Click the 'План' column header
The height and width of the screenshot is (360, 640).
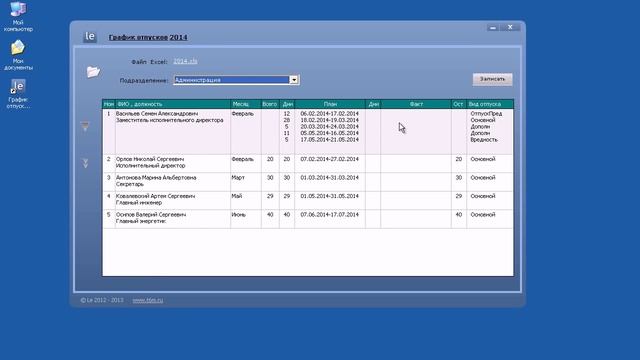330,104
